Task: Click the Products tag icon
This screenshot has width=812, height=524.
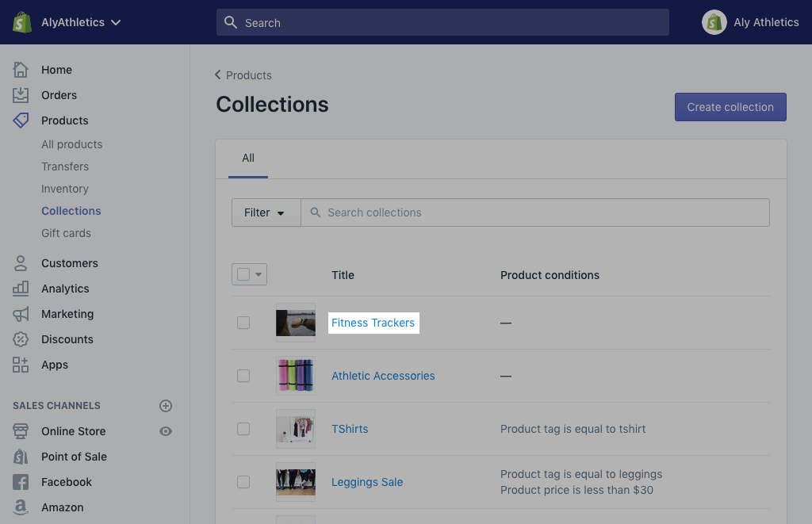Action: click(22, 120)
